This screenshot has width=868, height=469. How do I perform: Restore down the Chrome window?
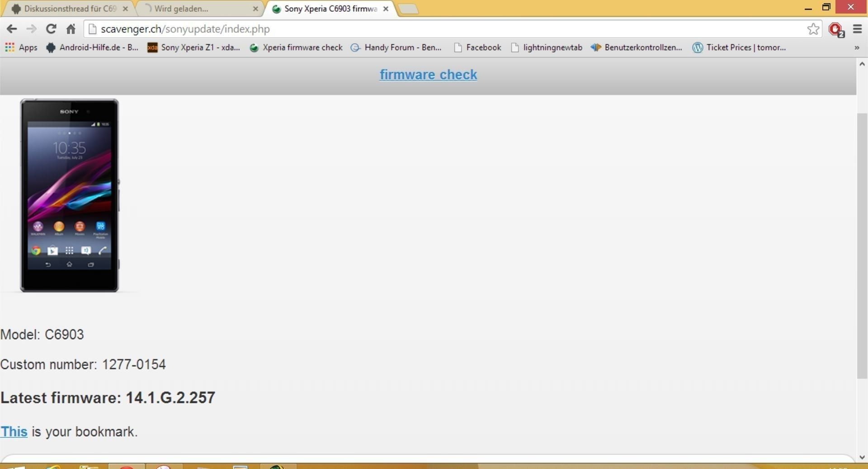[826, 7]
